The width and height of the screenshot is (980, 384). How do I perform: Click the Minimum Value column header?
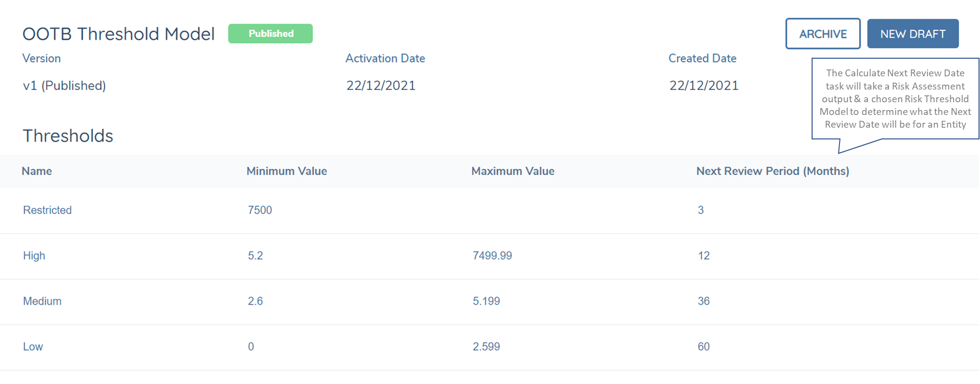(x=286, y=171)
